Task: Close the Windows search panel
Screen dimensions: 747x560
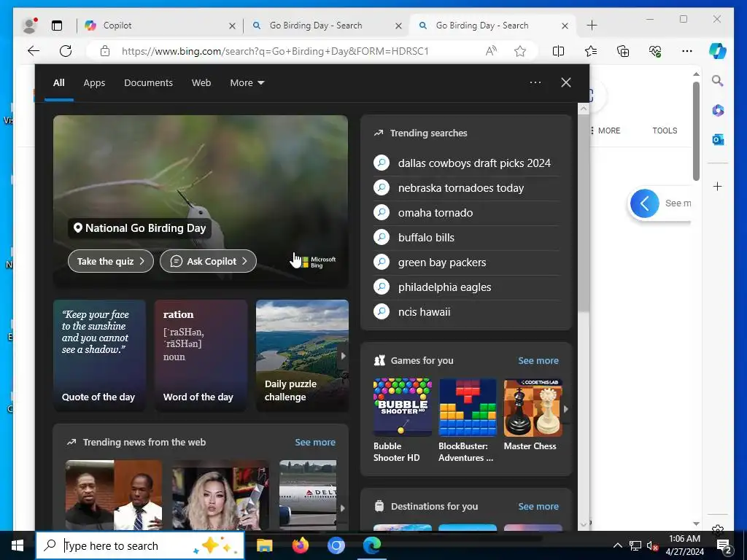Action: tap(566, 82)
